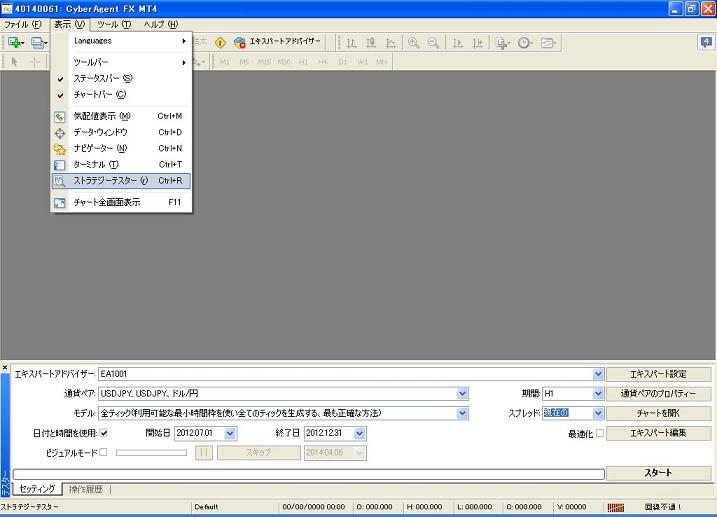Open the モデル tick model dropdown
717x517 pixels.
[462, 413]
